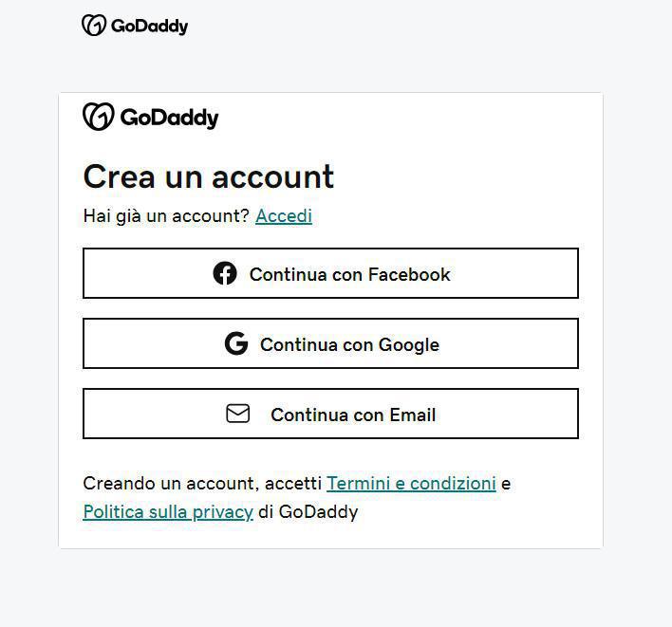672x627 pixels.
Task: Open the Termini e condizioni link
Action: pyautogui.click(x=411, y=483)
